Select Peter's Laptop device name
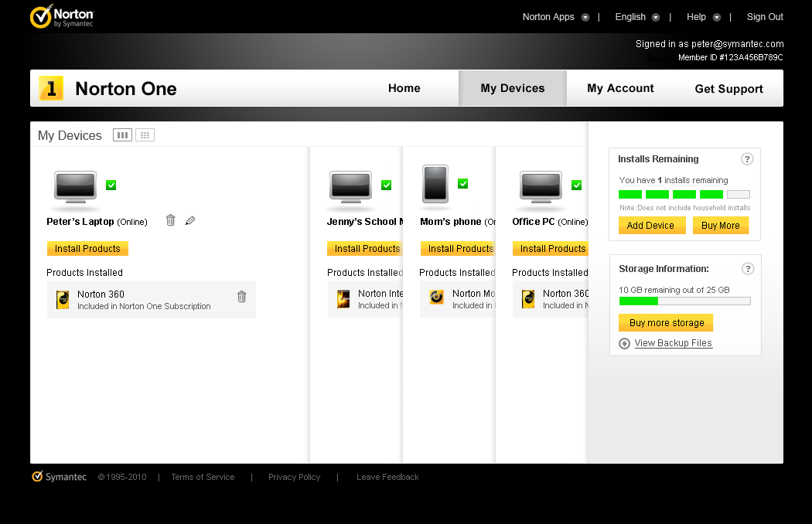This screenshot has width=812, height=524. point(80,222)
